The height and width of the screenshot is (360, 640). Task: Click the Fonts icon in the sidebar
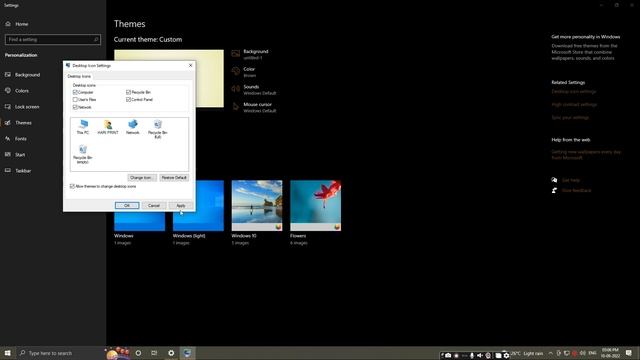(x=8, y=139)
